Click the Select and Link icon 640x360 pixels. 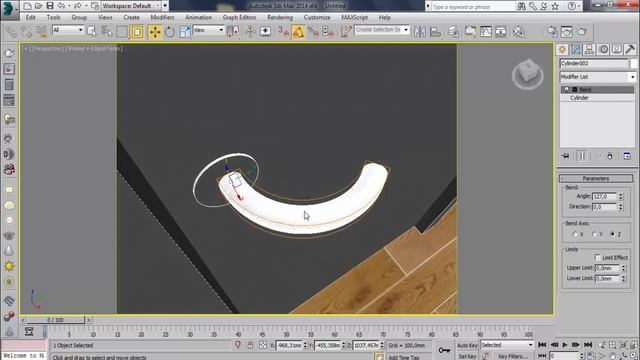11,32
